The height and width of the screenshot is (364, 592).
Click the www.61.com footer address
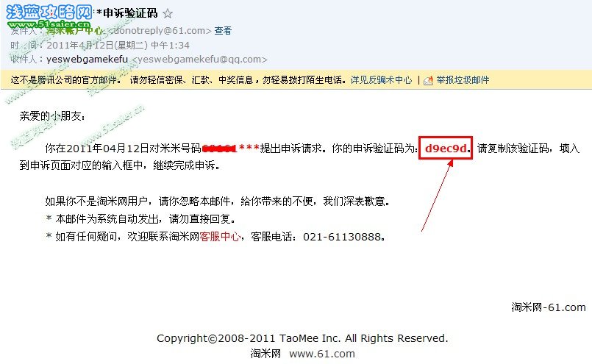pos(322,354)
